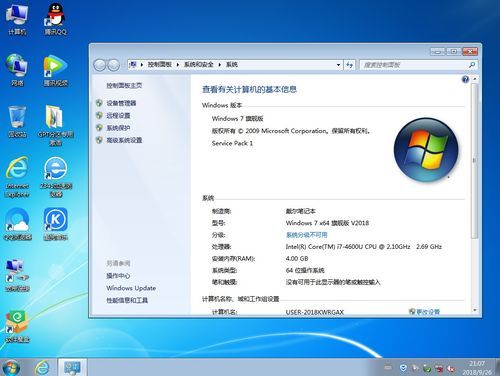Go forward with the forward arrow button
The height and width of the screenshot is (376, 500).
[x=114, y=65]
